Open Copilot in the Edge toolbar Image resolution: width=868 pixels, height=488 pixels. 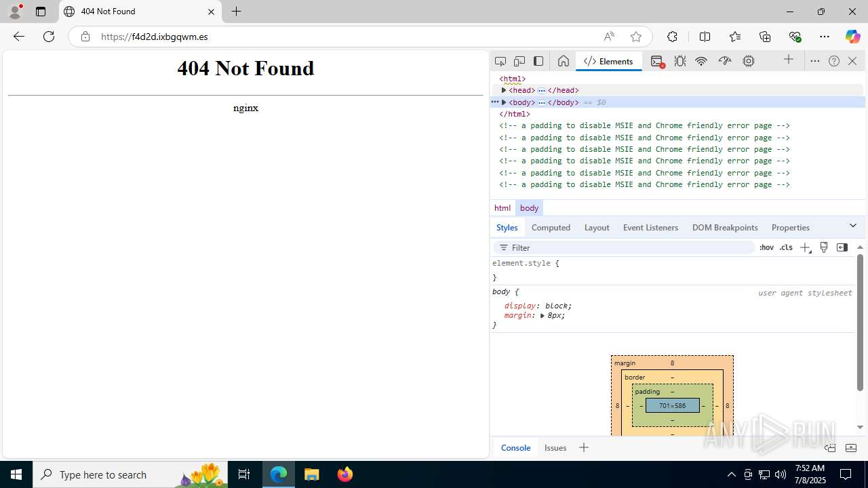tap(852, 37)
